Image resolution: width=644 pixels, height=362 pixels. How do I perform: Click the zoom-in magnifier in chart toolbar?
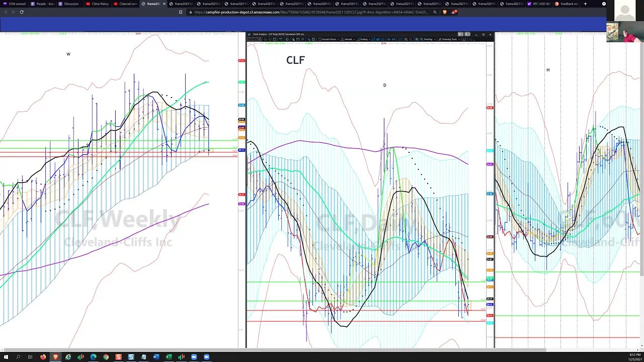tap(406, 39)
